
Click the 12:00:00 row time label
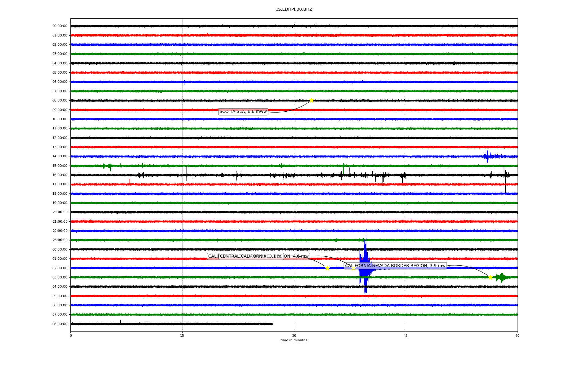click(60, 138)
